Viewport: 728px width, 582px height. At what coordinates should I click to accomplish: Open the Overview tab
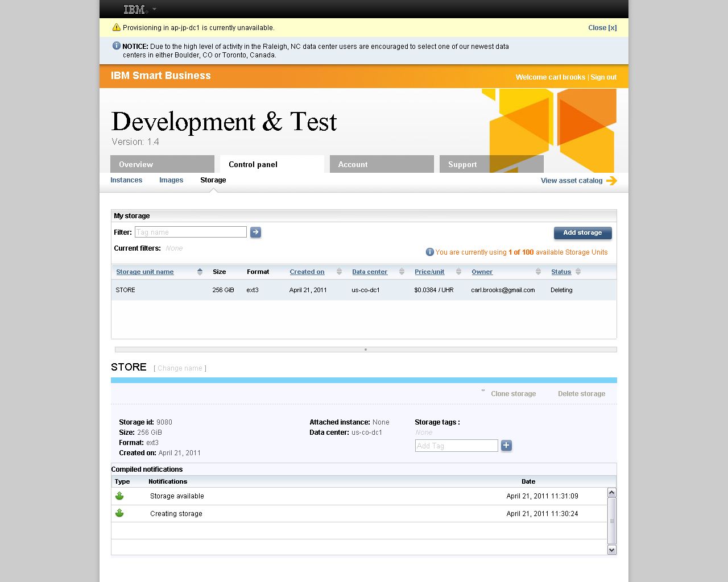162,164
